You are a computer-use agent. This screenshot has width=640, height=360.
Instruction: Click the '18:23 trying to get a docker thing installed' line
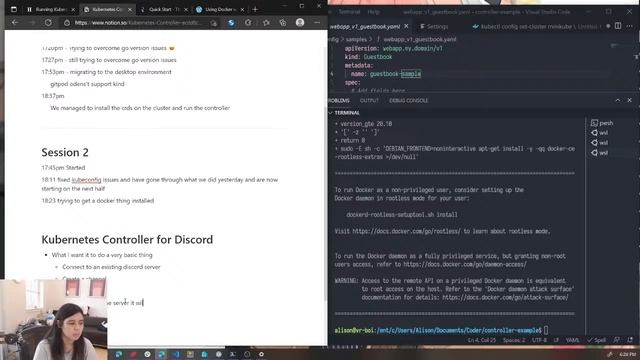point(98,200)
